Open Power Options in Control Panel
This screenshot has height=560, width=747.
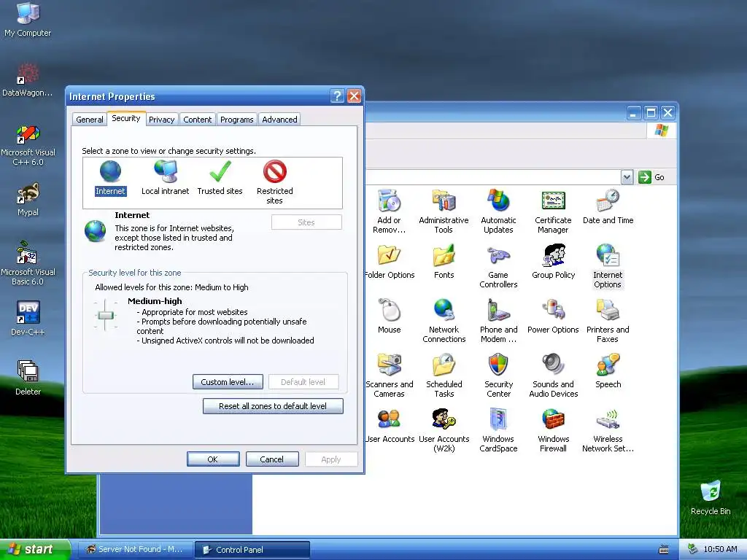coord(553,316)
